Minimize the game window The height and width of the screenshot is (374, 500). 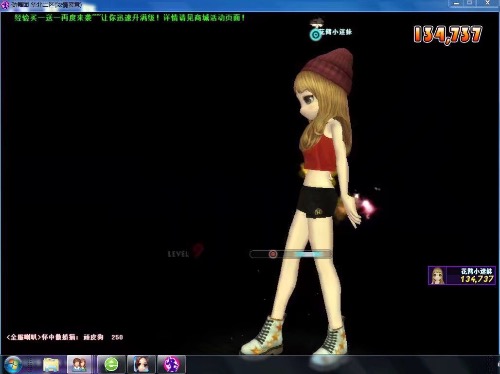coord(456,3)
